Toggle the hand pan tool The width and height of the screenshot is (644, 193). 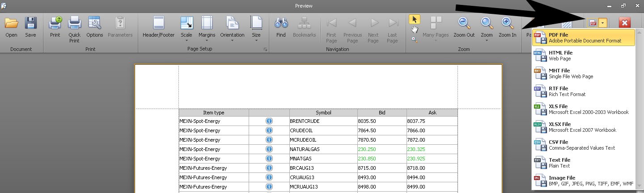click(x=415, y=29)
